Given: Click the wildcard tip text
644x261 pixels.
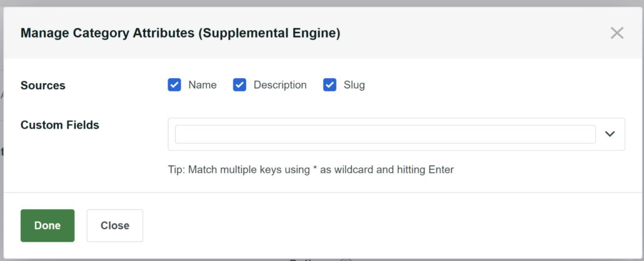Looking at the screenshot, I should (x=311, y=169).
